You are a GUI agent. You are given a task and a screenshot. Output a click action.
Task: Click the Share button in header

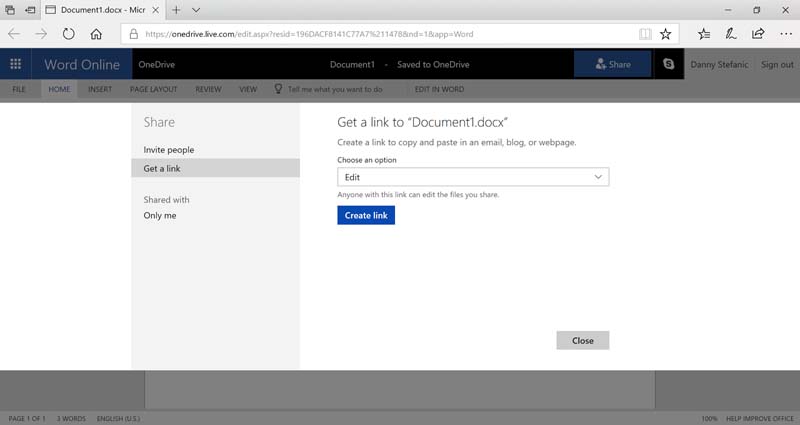click(613, 64)
